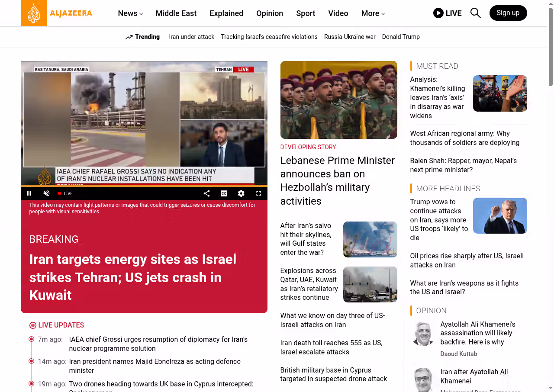
Task: Enter fullscreen video mode
Action: pos(258,193)
